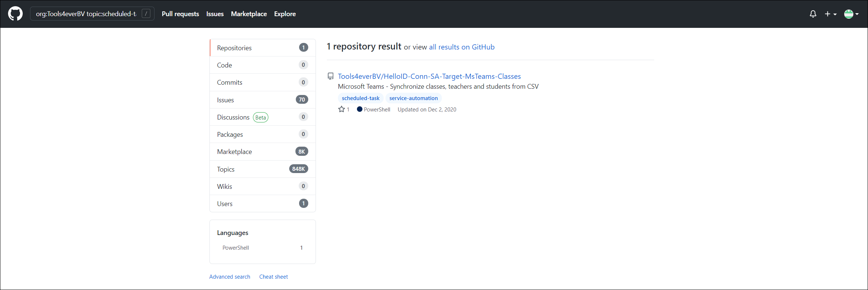Show Code search results
The image size is (868, 290).
click(x=262, y=65)
